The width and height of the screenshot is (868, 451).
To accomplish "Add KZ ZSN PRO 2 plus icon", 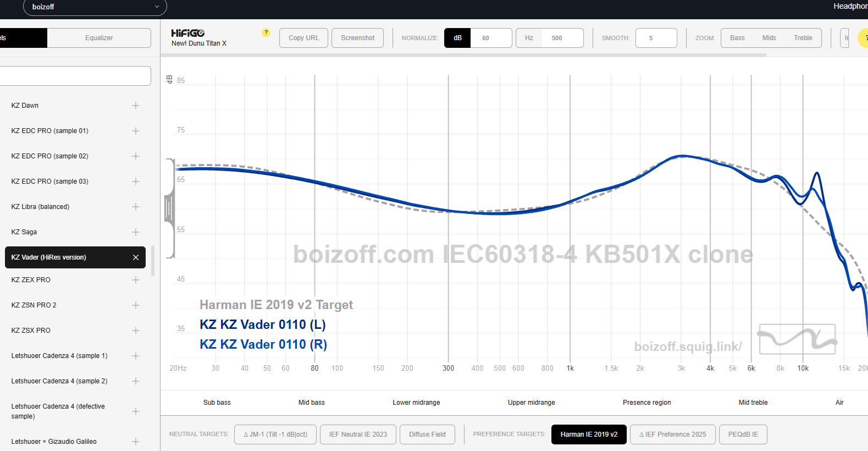I will click(x=136, y=305).
